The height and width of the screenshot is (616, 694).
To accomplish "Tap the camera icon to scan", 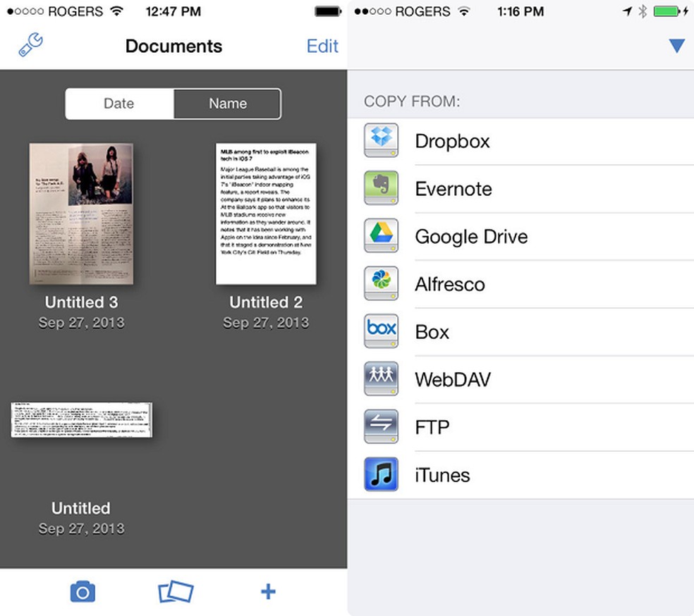I will (83, 591).
